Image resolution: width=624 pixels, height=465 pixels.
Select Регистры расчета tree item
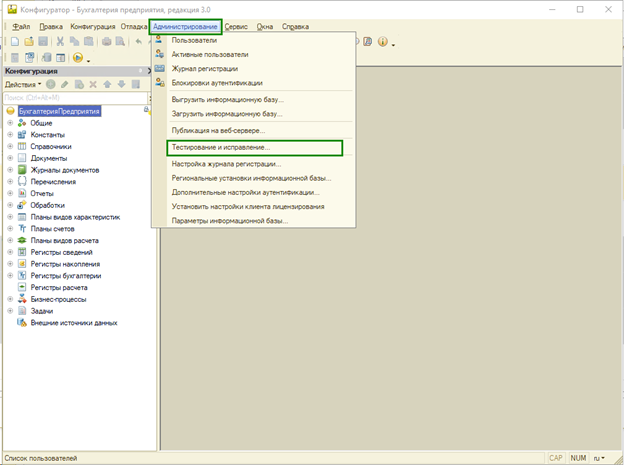click(59, 287)
